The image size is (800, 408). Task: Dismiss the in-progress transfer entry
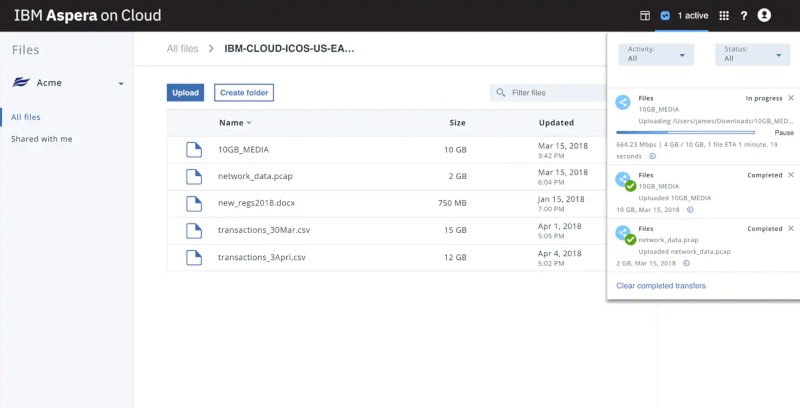tap(791, 98)
